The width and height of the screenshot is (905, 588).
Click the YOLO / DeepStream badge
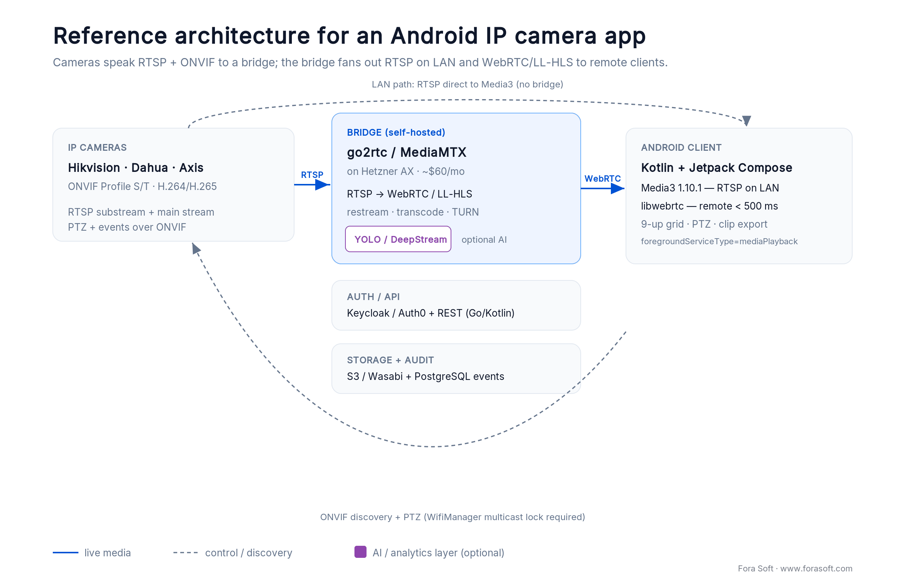[x=398, y=239]
